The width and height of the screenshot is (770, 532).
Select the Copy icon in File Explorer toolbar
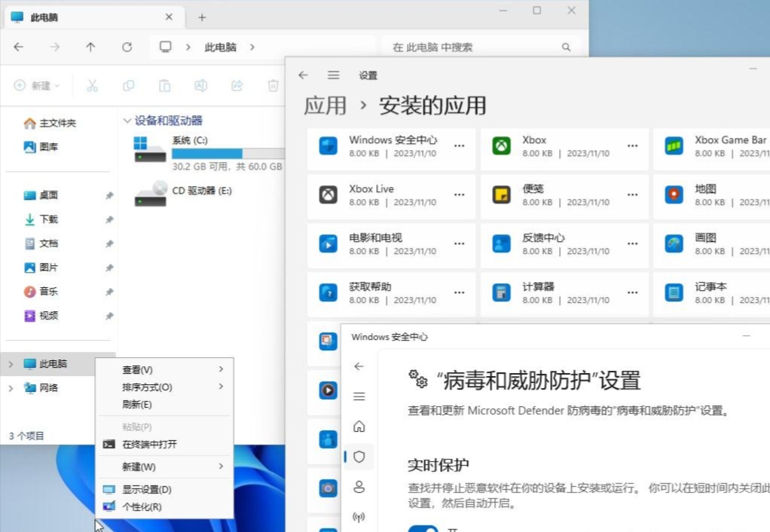point(129,85)
